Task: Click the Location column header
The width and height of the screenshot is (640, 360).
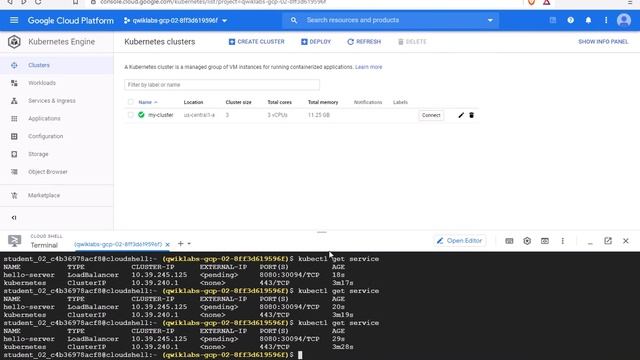Action: pyautogui.click(x=193, y=102)
